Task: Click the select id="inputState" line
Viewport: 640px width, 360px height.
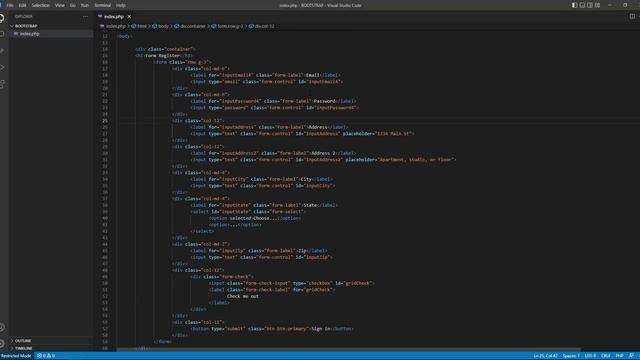Action: click(x=248, y=212)
